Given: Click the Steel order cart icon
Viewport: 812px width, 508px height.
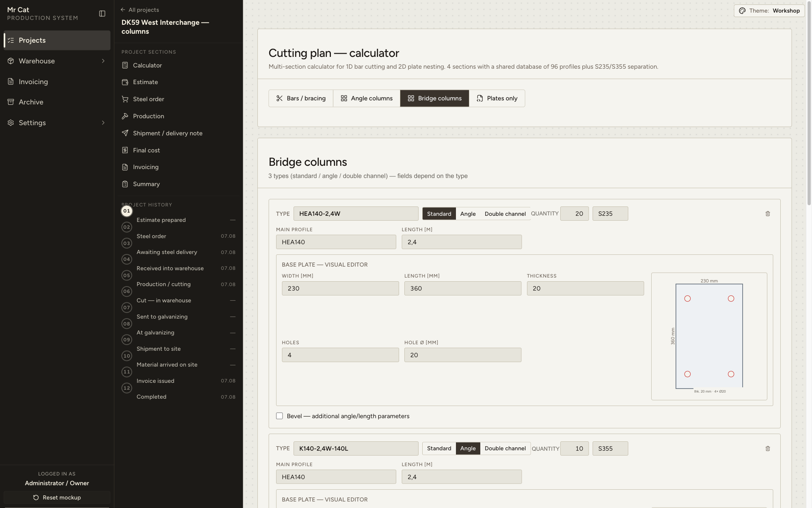Looking at the screenshot, I should click(x=125, y=99).
